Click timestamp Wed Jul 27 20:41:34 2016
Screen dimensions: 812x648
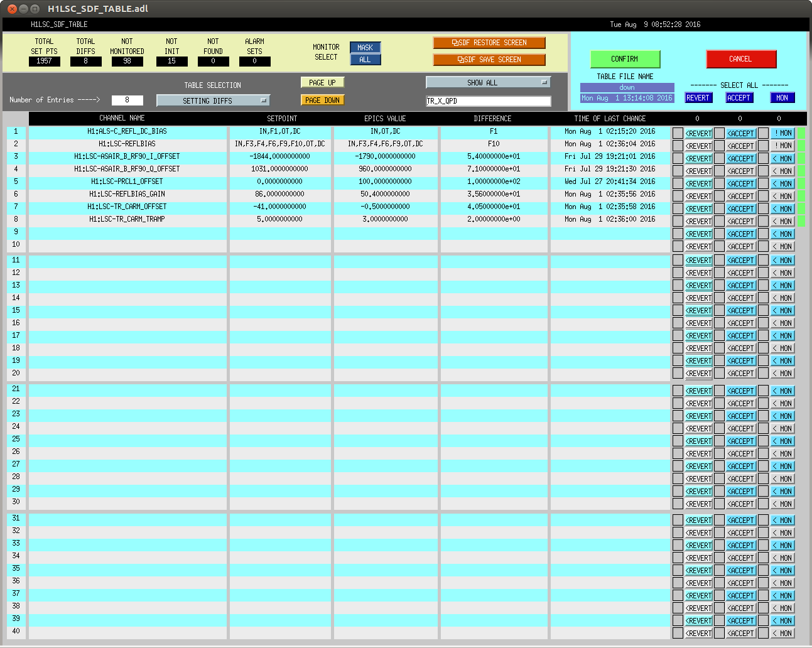pyautogui.click(x=610, y=181)
